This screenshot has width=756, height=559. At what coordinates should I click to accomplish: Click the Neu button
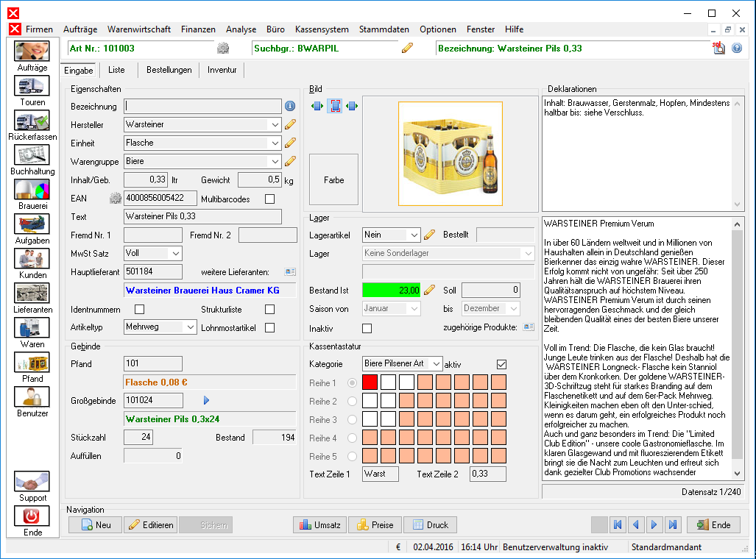(95, 524)
